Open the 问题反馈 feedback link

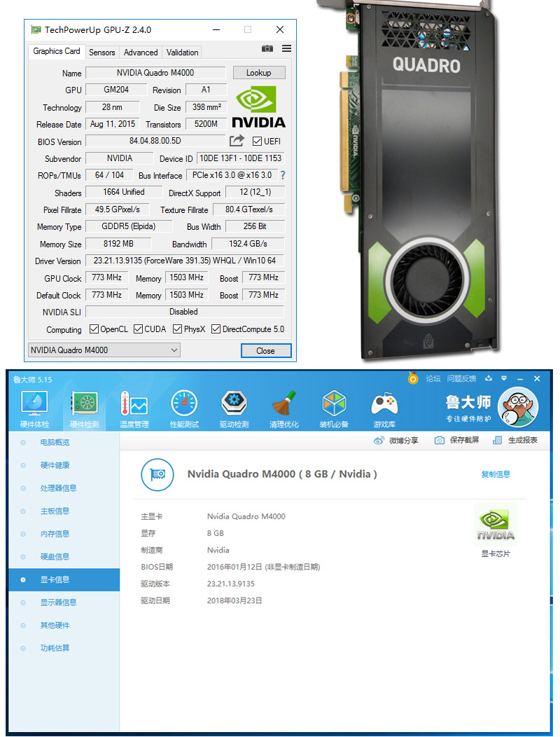(461, 378)
